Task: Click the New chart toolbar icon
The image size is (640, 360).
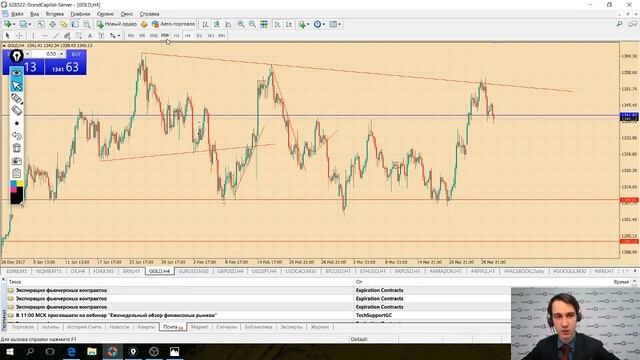Action: 7,24
